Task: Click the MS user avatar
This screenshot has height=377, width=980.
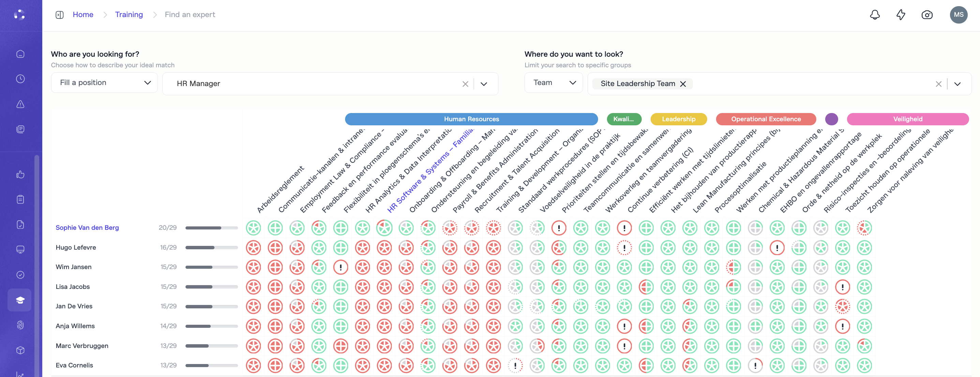Action: (958, 15)
